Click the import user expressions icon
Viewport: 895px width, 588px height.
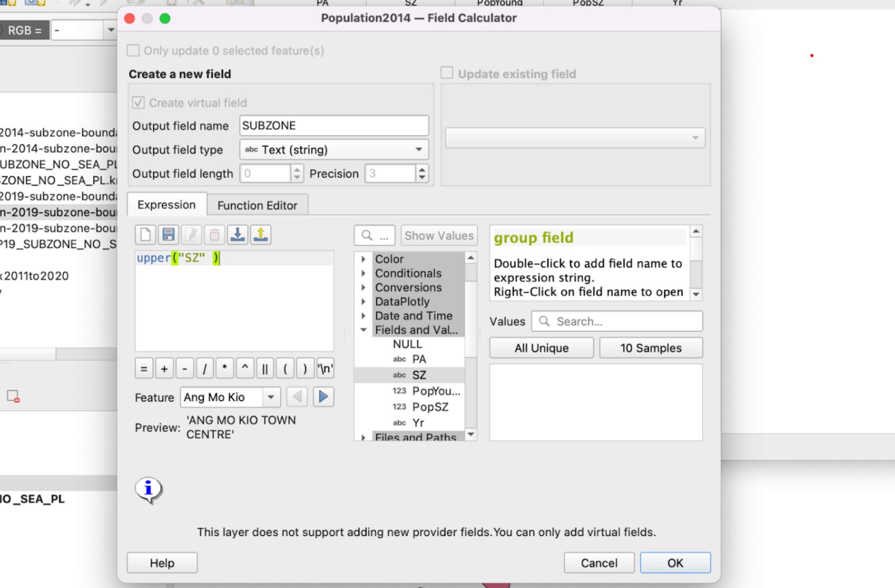click(238, 235)
